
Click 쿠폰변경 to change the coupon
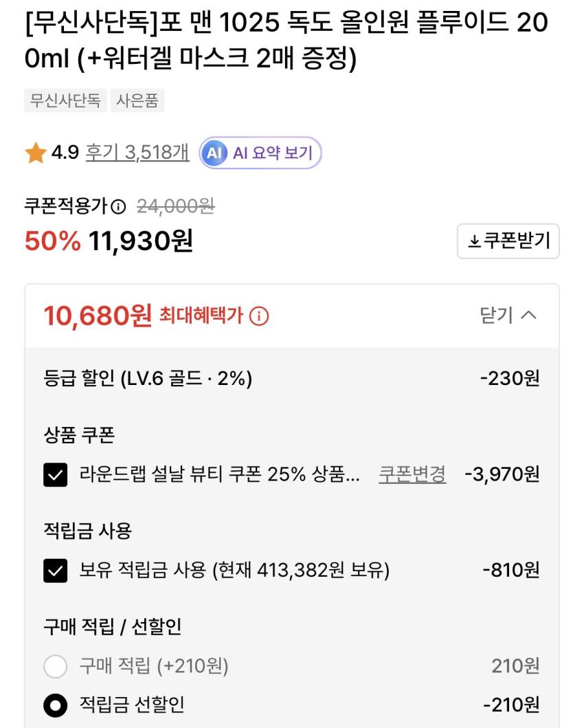[412, 474]
